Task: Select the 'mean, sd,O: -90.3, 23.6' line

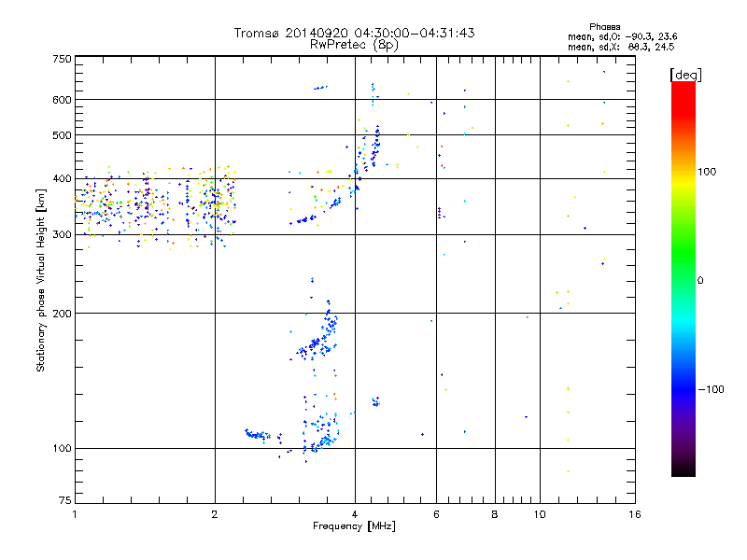Action: pos(622,37)
